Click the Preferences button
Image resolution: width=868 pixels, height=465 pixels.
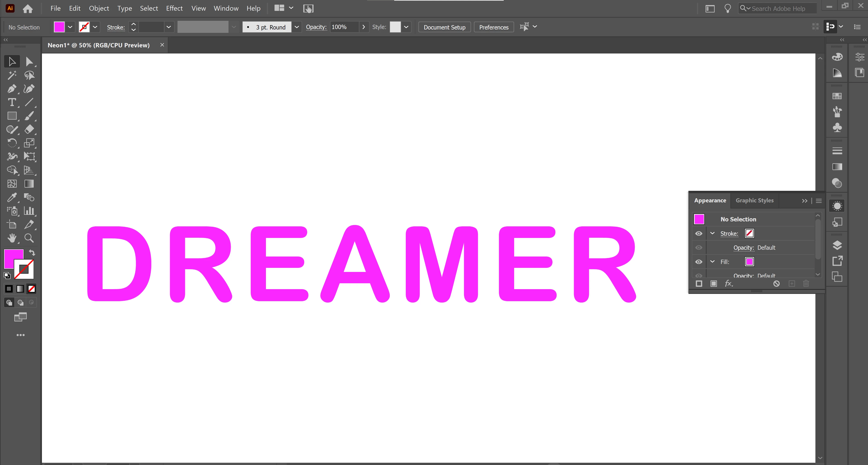[494, 27]
